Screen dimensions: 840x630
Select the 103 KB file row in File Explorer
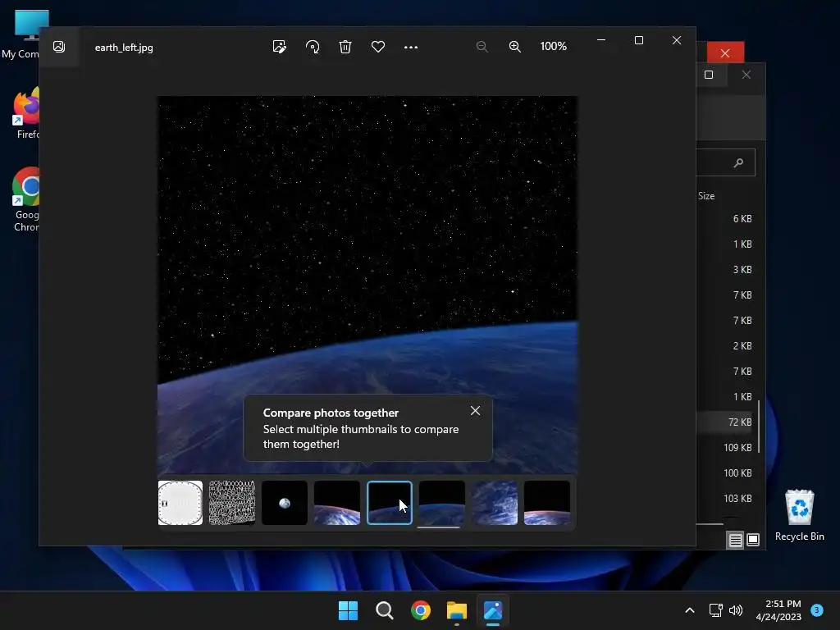pos(726,498)
